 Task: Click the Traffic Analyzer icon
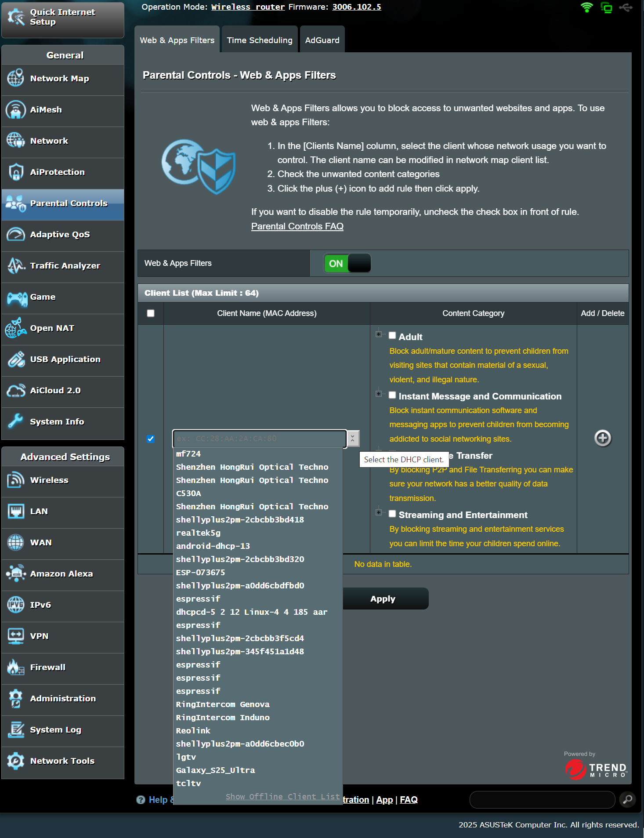coord(15,266)
